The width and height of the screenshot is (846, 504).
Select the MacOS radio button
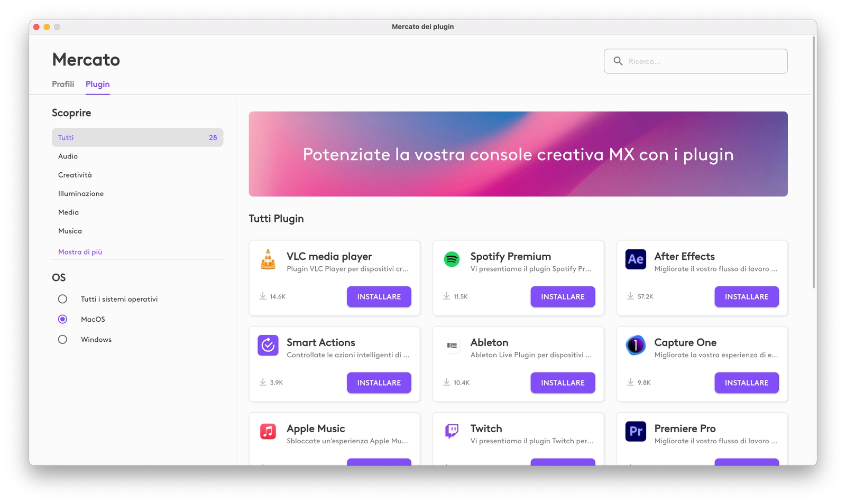(62, 319)
